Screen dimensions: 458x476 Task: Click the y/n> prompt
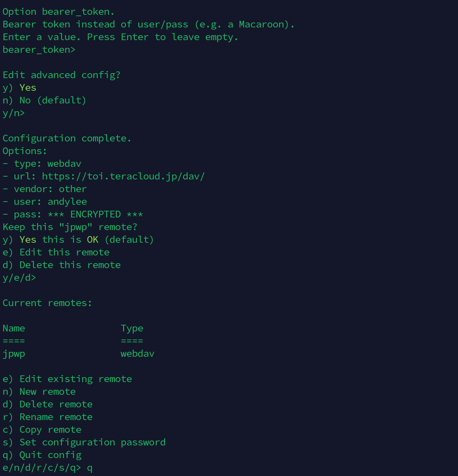(x=14, y=113)
